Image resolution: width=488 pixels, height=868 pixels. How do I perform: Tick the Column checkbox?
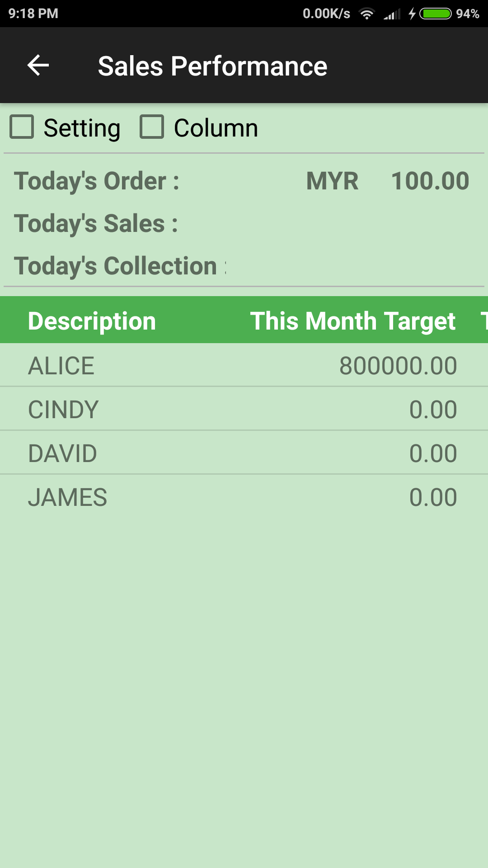tap(152, 127)
